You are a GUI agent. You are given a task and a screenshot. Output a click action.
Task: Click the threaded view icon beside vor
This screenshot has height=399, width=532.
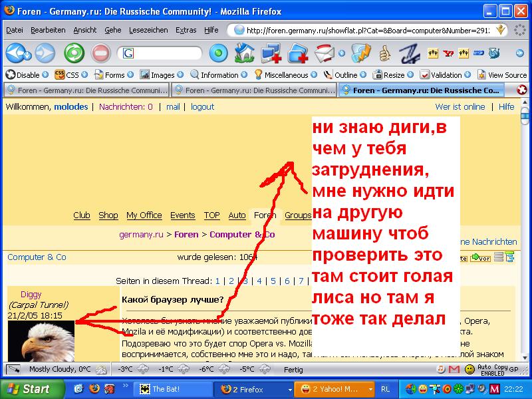tap(510, 257)
